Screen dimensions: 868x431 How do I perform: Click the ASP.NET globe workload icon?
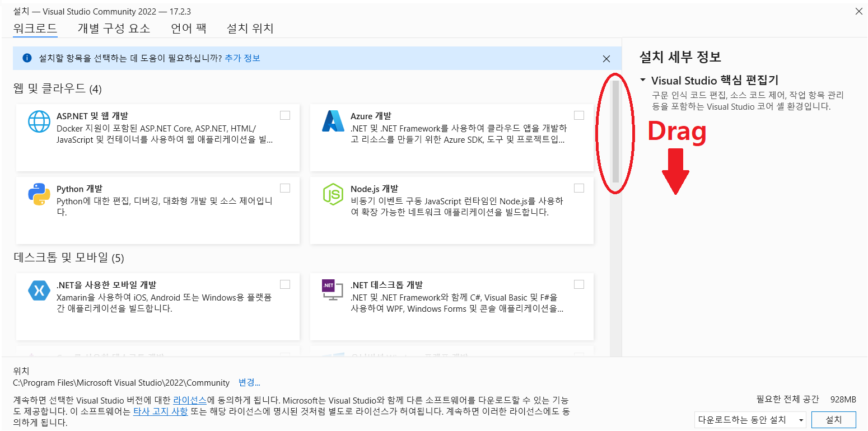(x=39, y=121)
